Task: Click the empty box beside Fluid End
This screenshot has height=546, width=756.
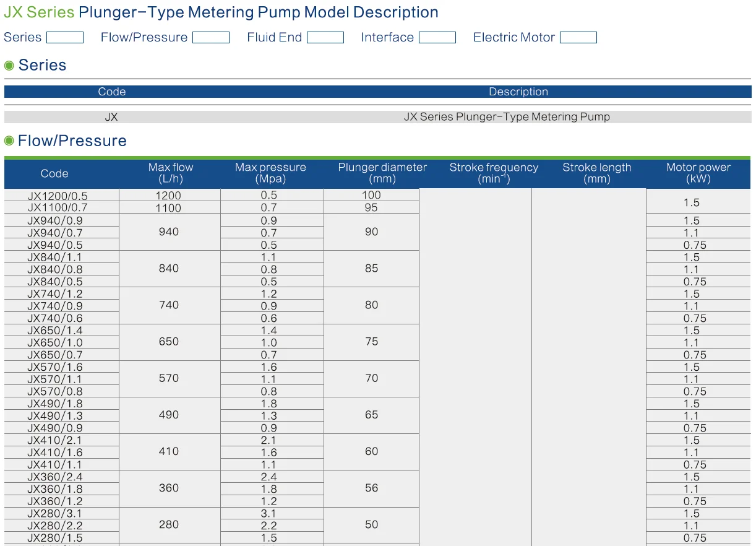Action: click(x=325, y=38)
